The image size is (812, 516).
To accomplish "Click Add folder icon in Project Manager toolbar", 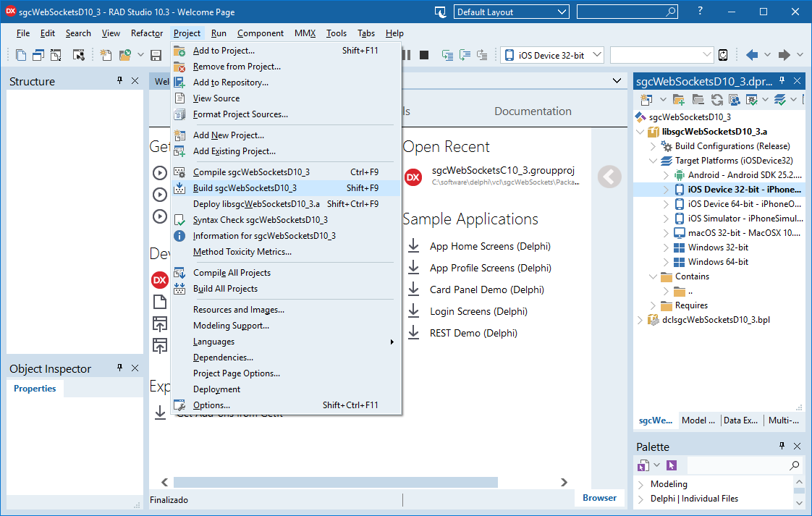I will point(678,99).
